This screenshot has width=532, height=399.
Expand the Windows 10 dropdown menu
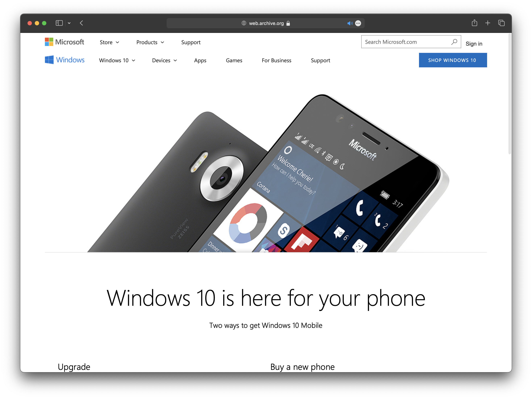pos(117,60)
